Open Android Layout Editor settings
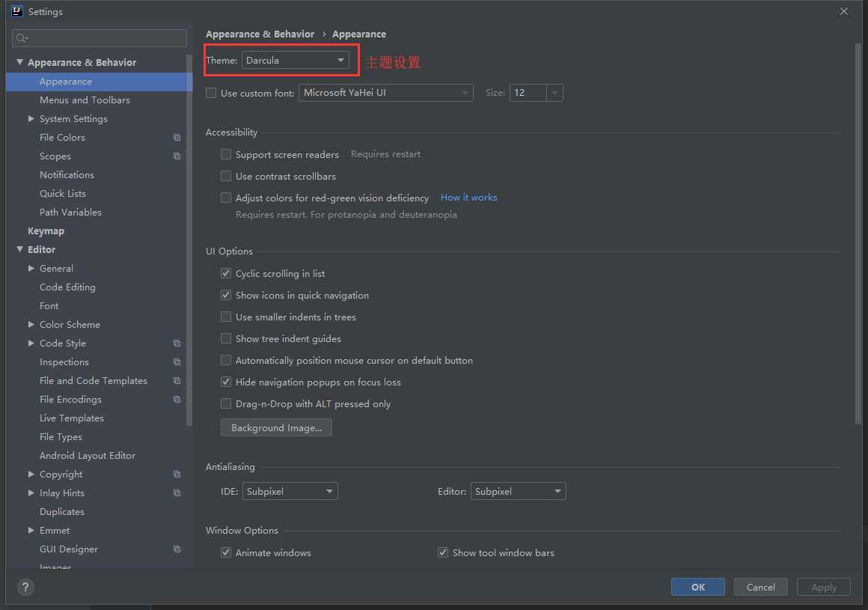The image size is (868, 610). (88, 456)
